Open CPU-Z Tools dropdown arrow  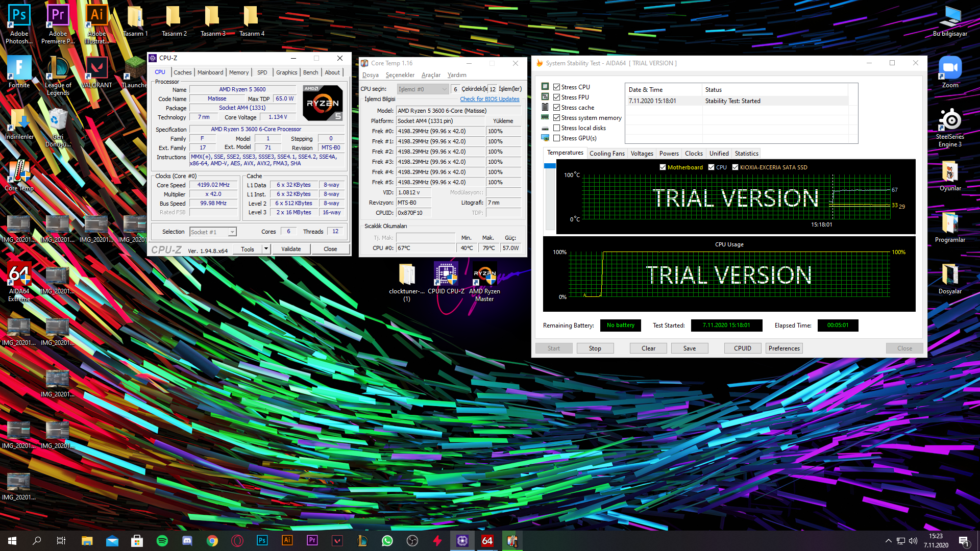[x=266, y=249]
